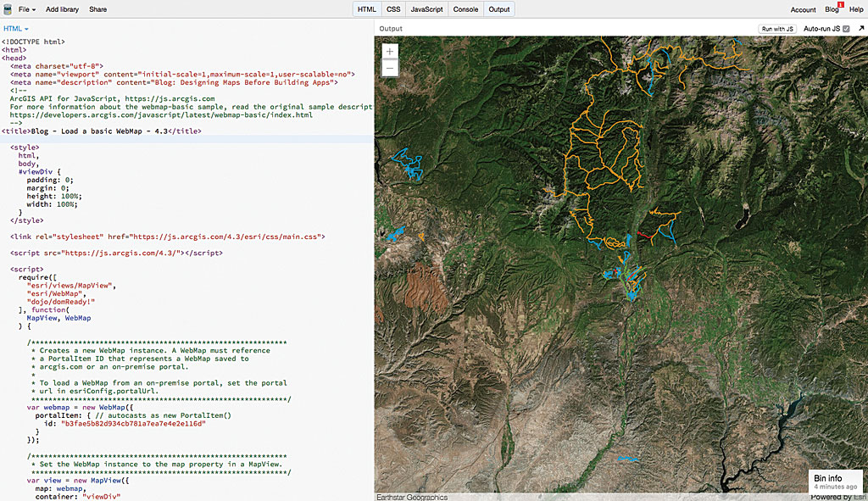Expand the HTML language dropdown in editor
The height and width of the screenshot is (501, 868).
(x=15, y=29)
